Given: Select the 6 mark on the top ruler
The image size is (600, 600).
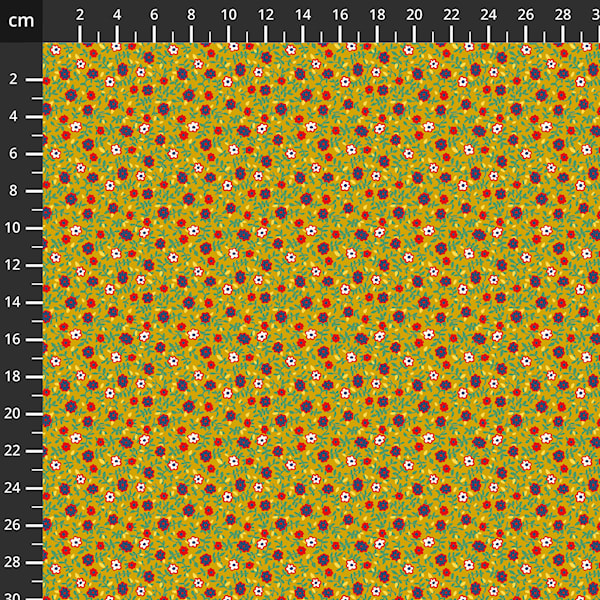Looking at the screenshot, I should coord(154,16).
